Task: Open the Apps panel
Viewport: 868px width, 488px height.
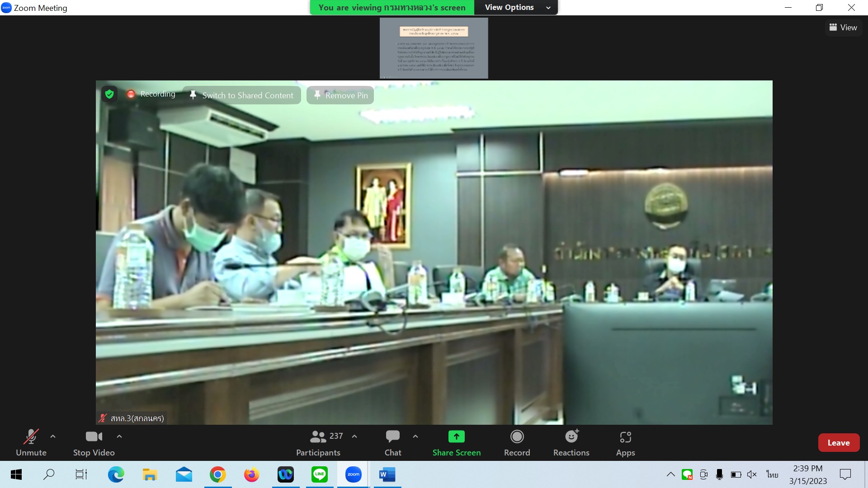Action: (625, 442)
